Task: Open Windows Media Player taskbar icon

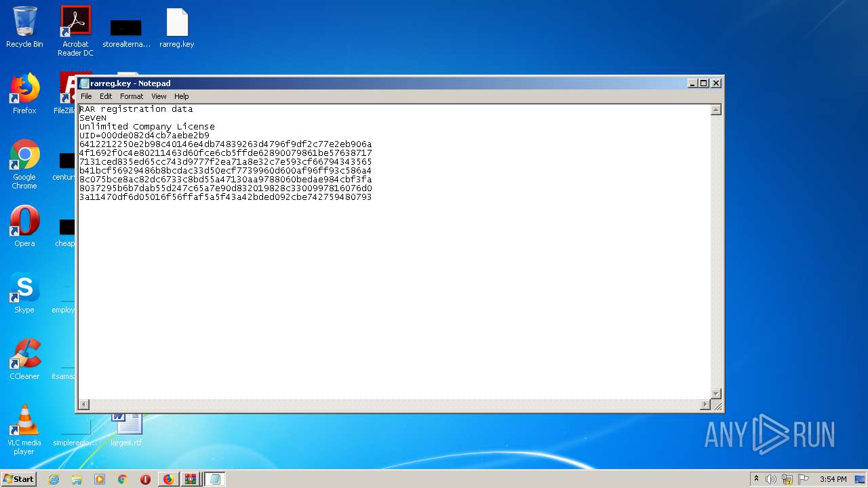Action: (100, 479)
